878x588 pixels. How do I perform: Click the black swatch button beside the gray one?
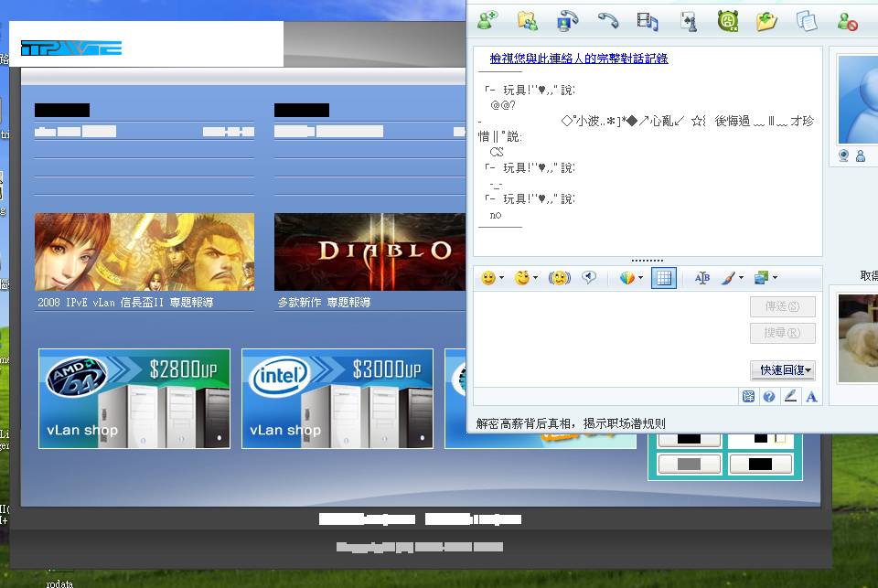pyautogui.click(x=760, y=465)
